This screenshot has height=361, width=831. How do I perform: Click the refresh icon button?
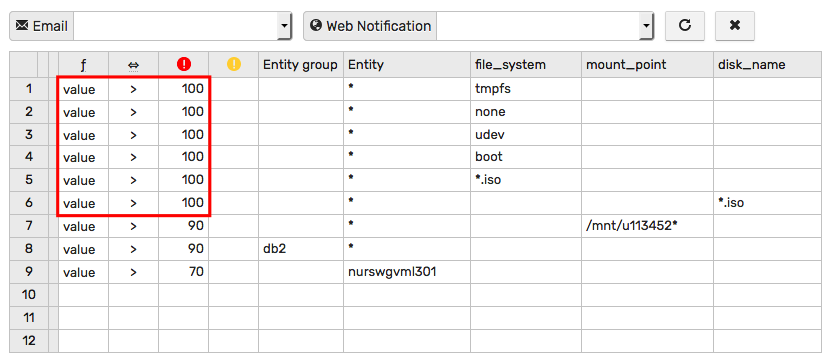click(685, 25)
